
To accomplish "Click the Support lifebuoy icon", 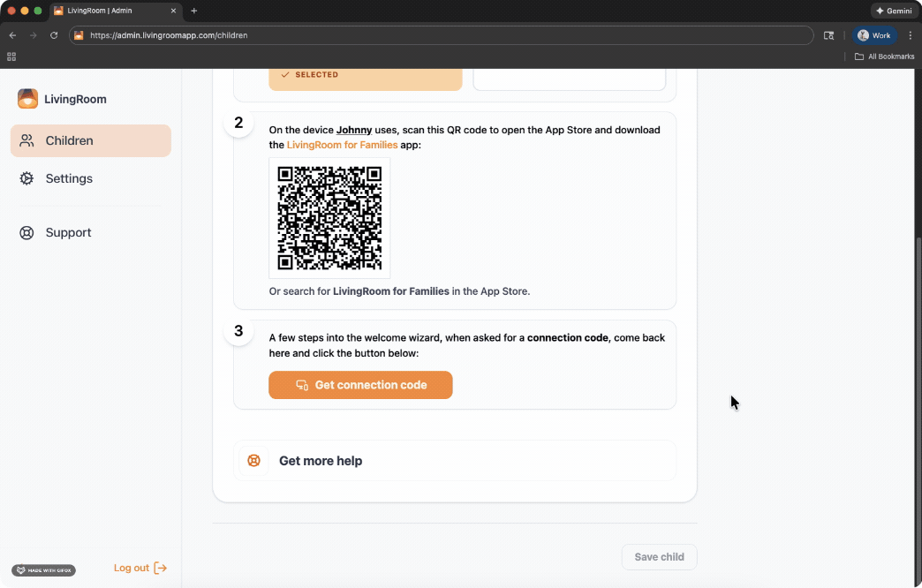I will point(27,233).
